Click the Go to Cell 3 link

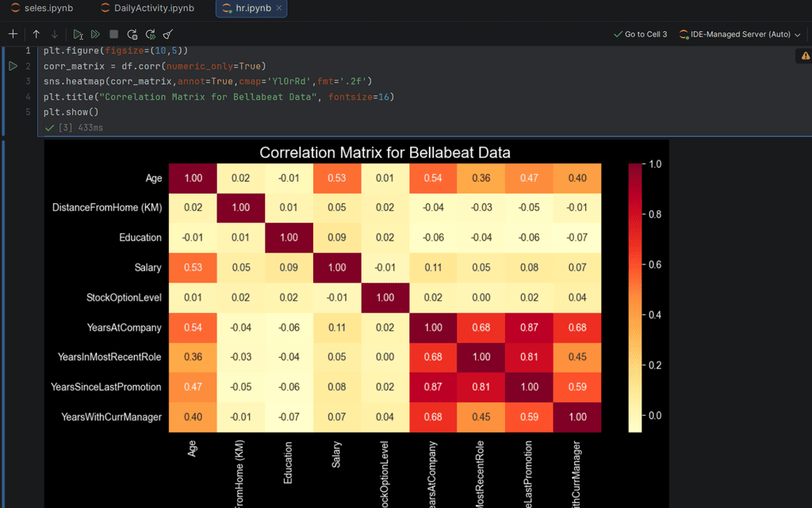pyautogui.click(x=641, y=34)
